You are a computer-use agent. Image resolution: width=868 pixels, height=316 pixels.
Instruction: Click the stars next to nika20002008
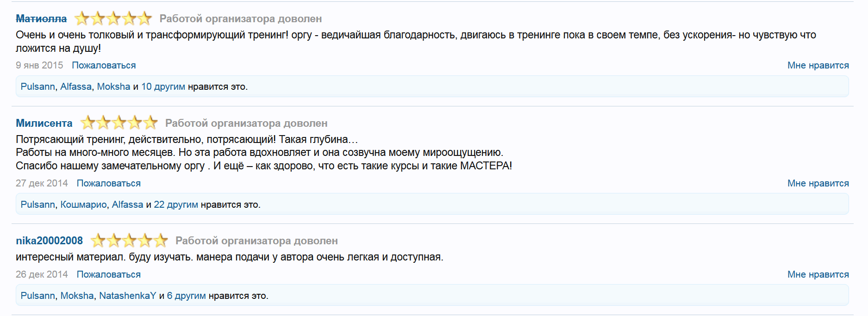point(129,241)
